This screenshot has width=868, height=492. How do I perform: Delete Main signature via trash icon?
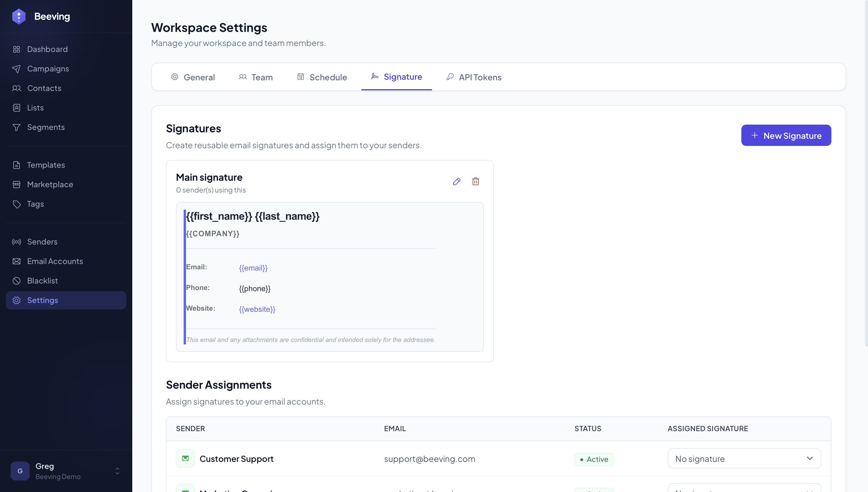(x=475, y=181)
